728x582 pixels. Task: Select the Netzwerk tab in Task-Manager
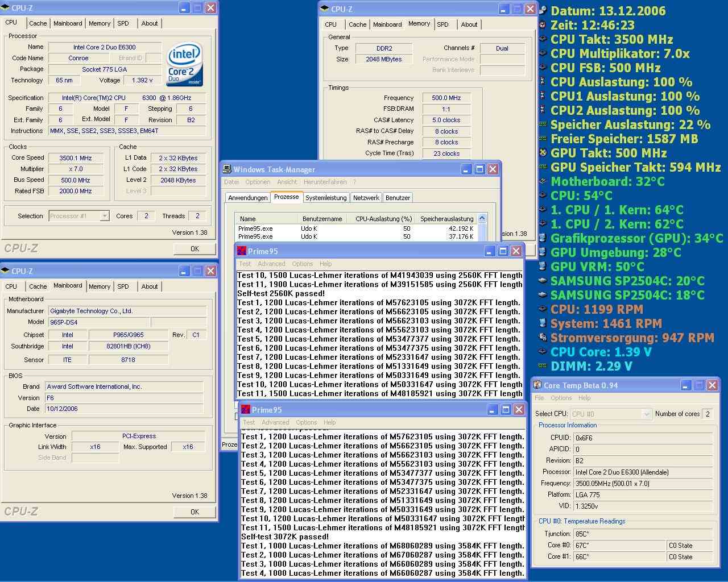(366, 198)
